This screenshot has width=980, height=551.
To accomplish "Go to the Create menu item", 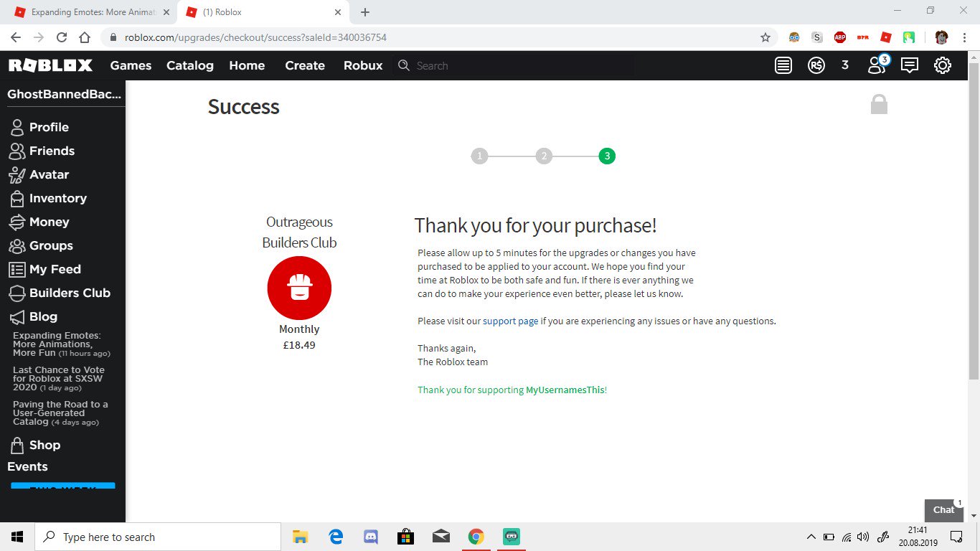I will coord(305,65).
